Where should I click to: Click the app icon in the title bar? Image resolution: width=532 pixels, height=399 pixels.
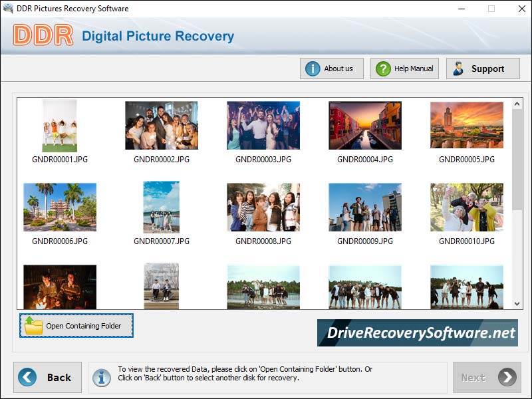(x=7, y=8)
